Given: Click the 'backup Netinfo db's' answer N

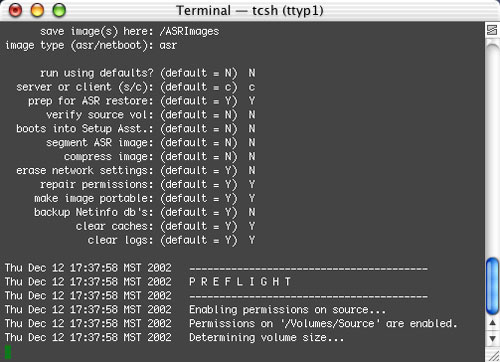Looking at the screenshot, I should pyautogui.click(x=252, y=212).
